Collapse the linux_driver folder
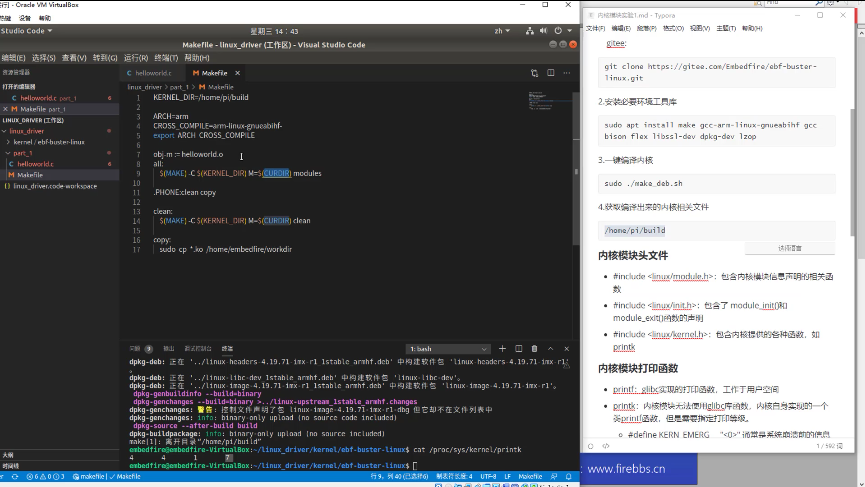This screenshot has height=487, width=865. [26, 131]
